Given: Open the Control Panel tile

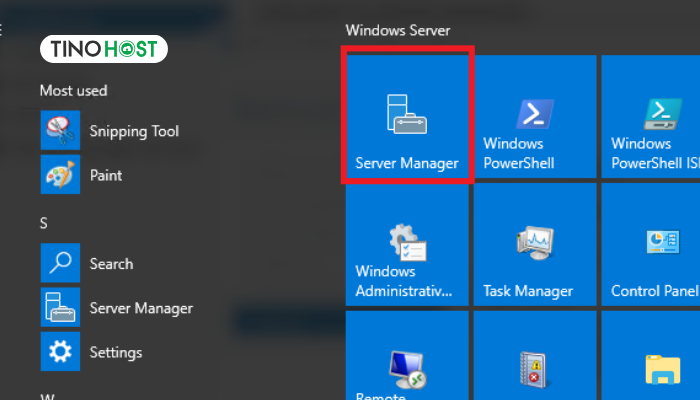Looking at the screenshot, I should (651, 245).
